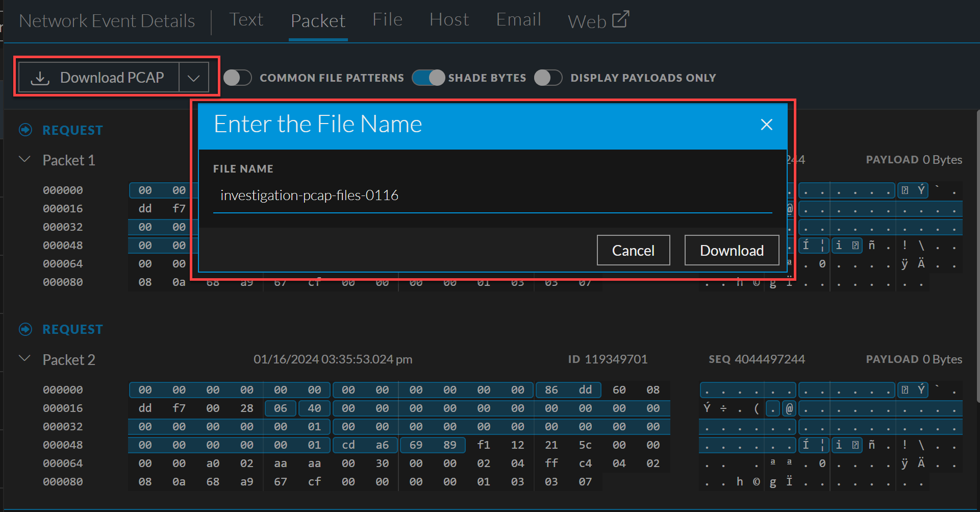Click the request direction icon above Packet 1
The width and height of the screenshot is (980, 512).
click(x=26, y=130)
